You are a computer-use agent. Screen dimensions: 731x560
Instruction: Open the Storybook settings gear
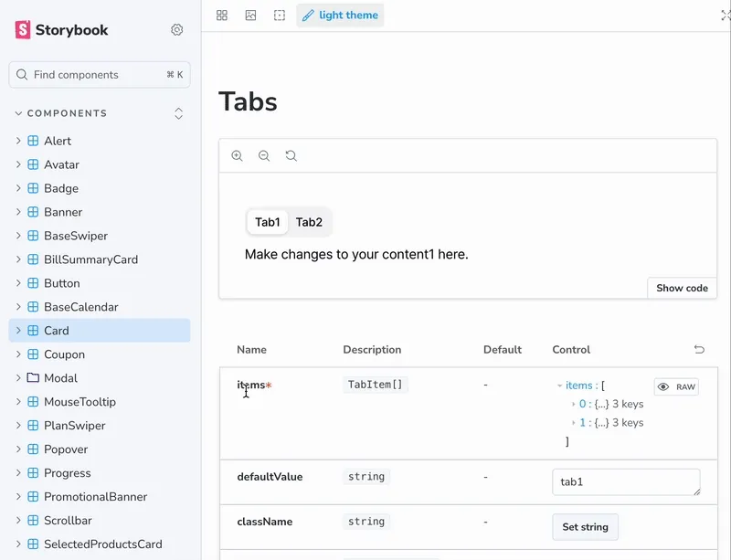point(176,30)
